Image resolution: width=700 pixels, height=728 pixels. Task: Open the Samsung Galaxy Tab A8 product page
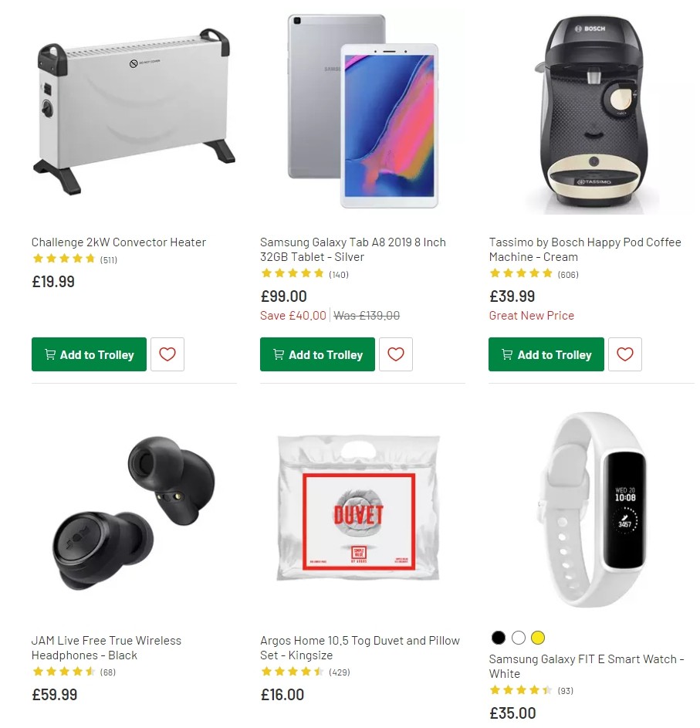(x=353, y=249)
